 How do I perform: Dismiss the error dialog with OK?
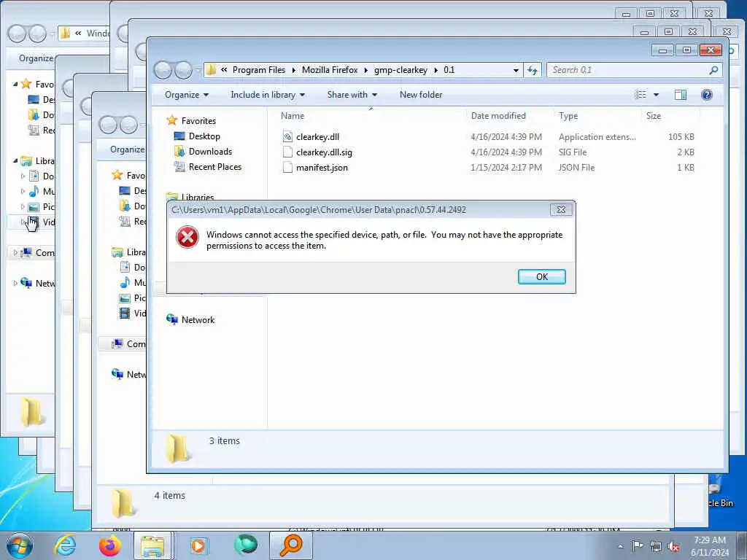click(x=542, y=276)
